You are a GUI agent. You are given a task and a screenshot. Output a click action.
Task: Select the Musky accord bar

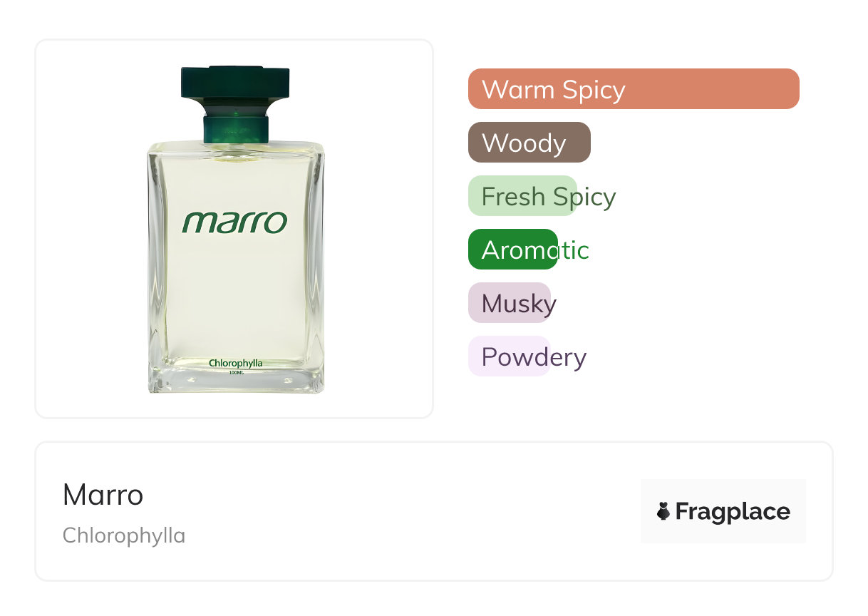tap(509, 303)
